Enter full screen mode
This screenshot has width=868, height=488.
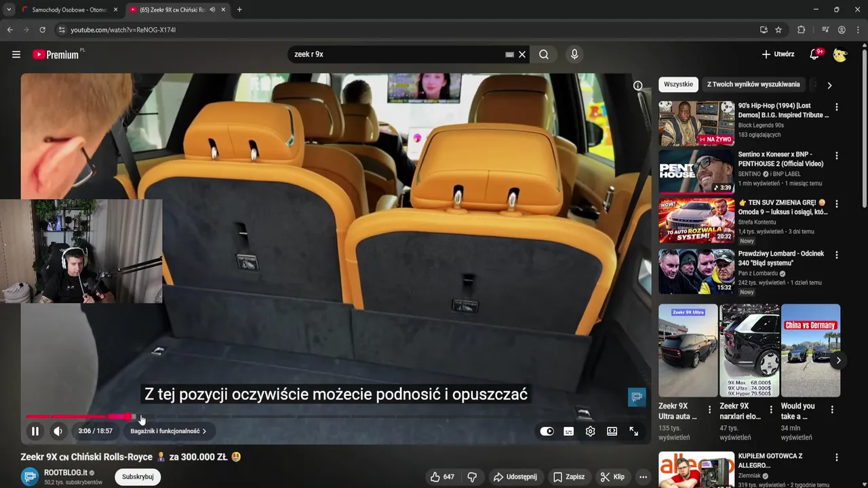coord(634,431)
